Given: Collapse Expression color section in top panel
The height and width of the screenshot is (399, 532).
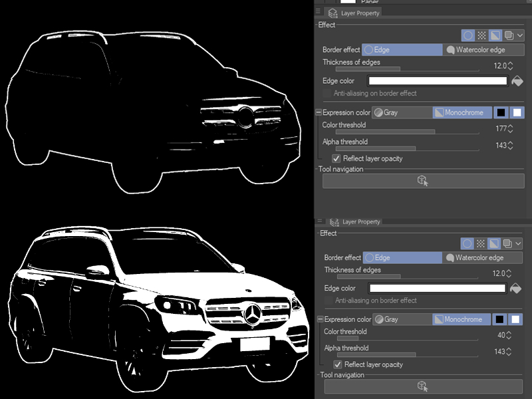Looking at the screenshot, I should (319, 113).
